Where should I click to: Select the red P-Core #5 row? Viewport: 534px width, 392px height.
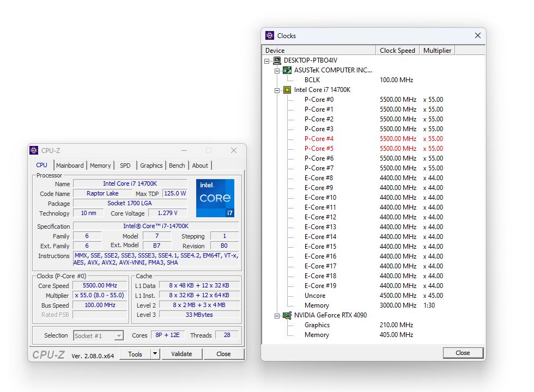(x=374, y=149)
